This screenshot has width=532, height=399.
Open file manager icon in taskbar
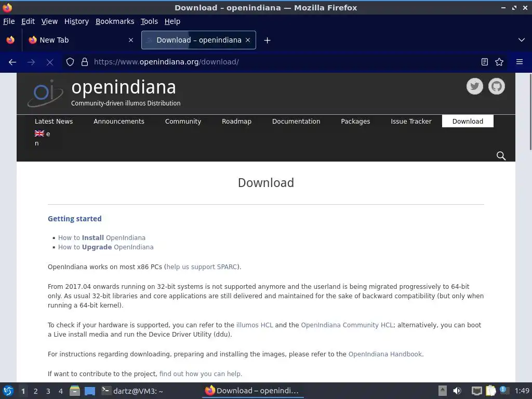pos(75,391)
